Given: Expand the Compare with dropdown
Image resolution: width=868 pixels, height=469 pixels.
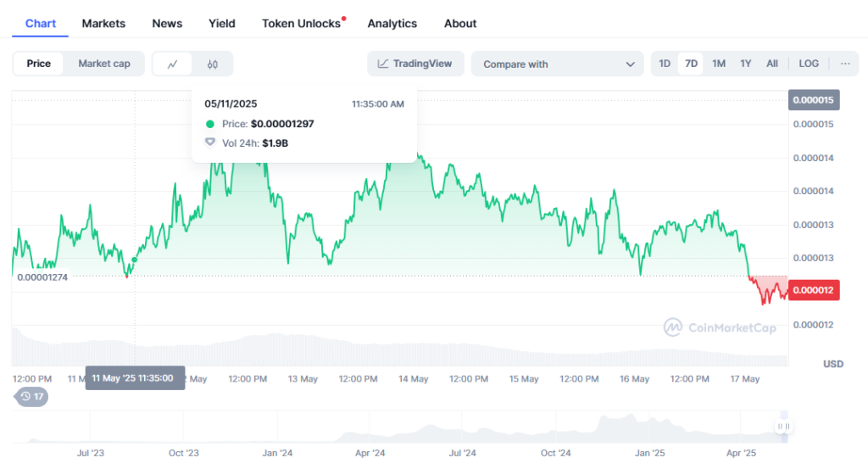Looking at the screenshot, I should [557, 64].
